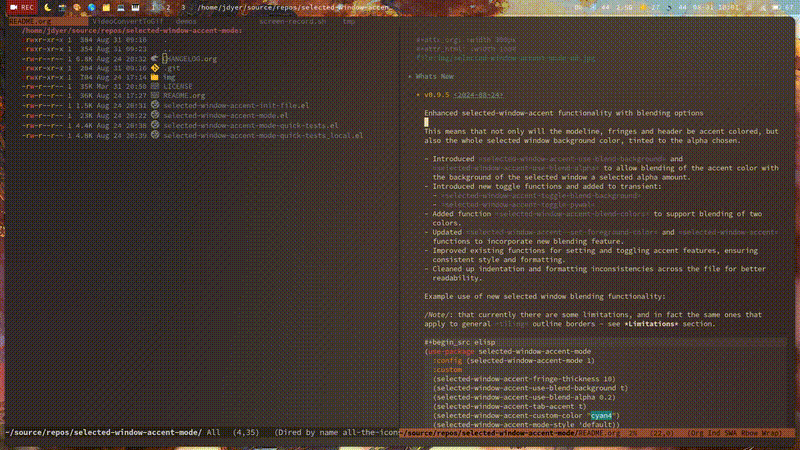Screen dimensions: 800x450
Task: Click the cyan4 color highlight
Action: [x=601, y=415]
